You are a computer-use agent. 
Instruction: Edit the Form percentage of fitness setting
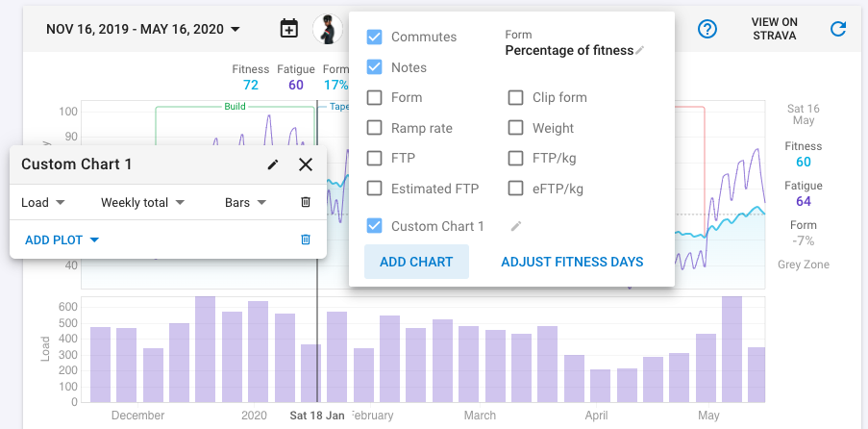[x=640, y=50]
